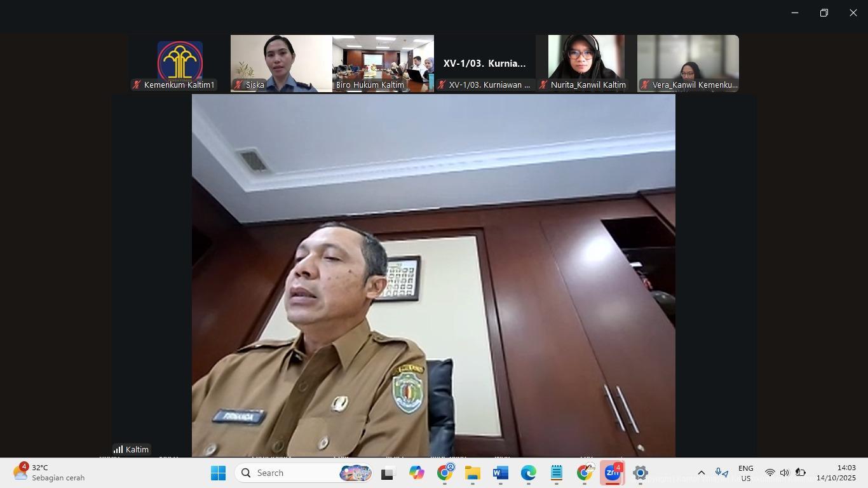The image size is (868, 488).
Task: Click the Wi-Fi network tray icon
Action: (770, 473)
